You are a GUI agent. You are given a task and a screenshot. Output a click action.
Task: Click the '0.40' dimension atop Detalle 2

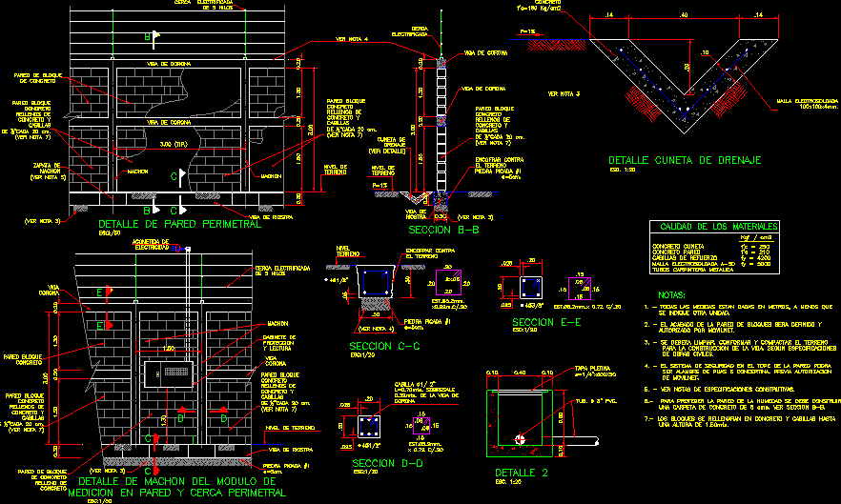pyautogui.click(x=519, y=373)
